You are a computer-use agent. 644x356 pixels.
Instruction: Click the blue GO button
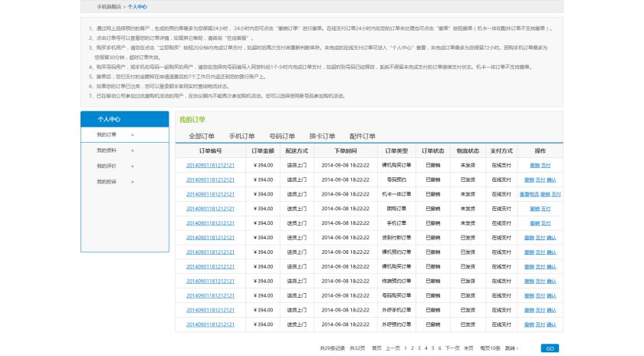[x=550, y=348]
